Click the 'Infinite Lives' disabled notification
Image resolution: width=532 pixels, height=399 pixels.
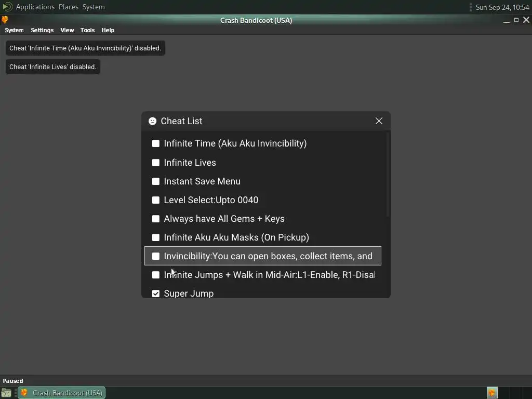pyautogui.click(x=52, y=67)
